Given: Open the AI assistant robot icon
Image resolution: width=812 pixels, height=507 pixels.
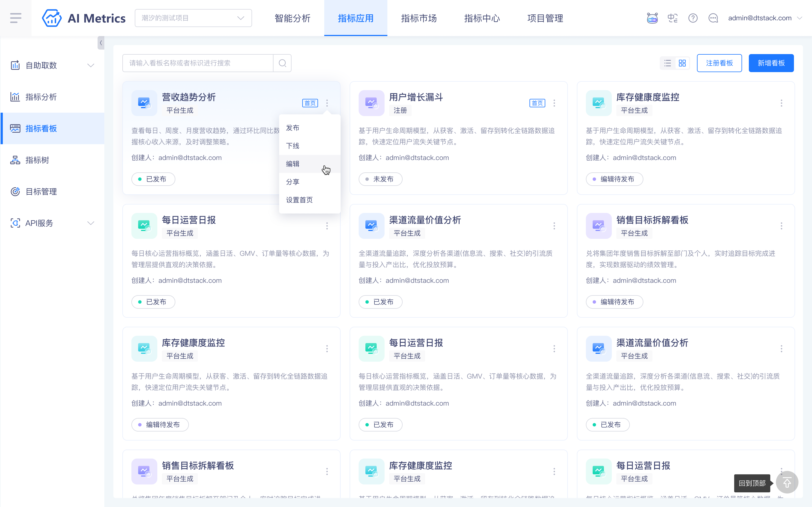Looking at the screenshot, I should coord(652,18).
